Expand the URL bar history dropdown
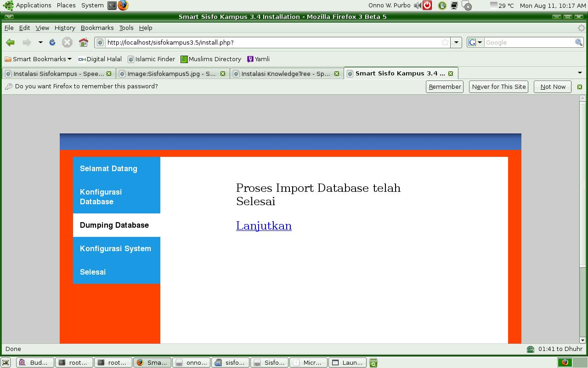Image resolution: width=588 pixels, height=368 pixels. click(456, 42)
